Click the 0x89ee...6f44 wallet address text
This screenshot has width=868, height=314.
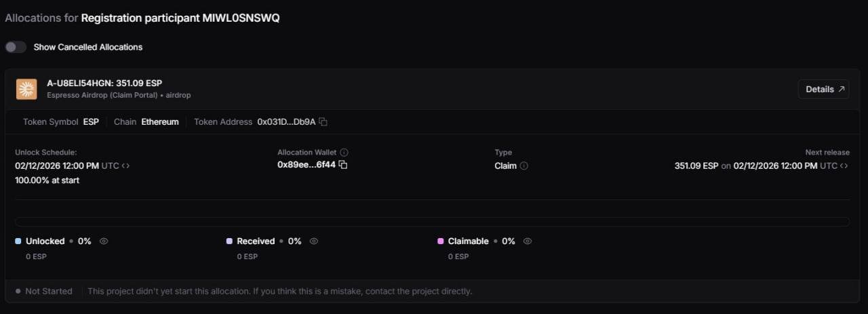307,165
